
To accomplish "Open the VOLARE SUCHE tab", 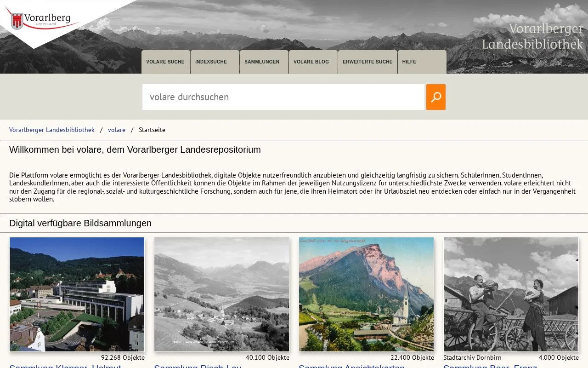I will (165, 62).
